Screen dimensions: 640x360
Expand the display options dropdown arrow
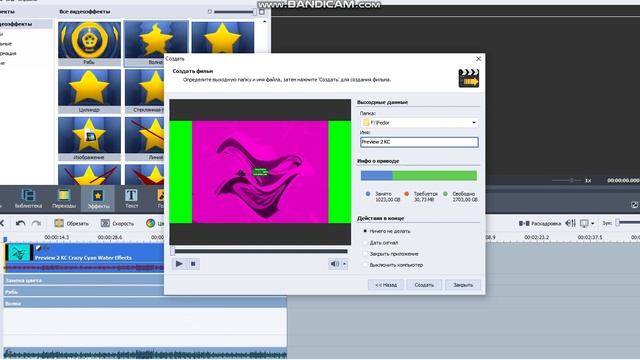[x=593, y=223]
